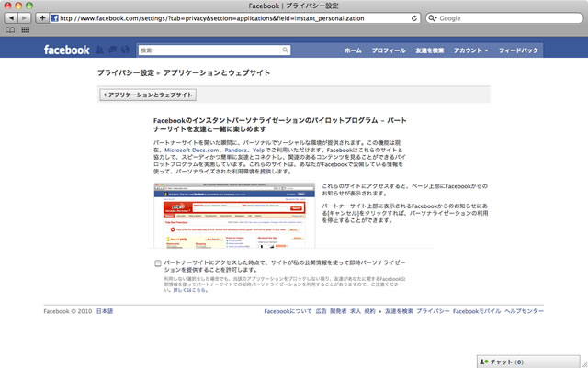The width and height of the screenshot is (588, 368).
Task: Click Google search magnifier icon
Action: coord(432,18)
